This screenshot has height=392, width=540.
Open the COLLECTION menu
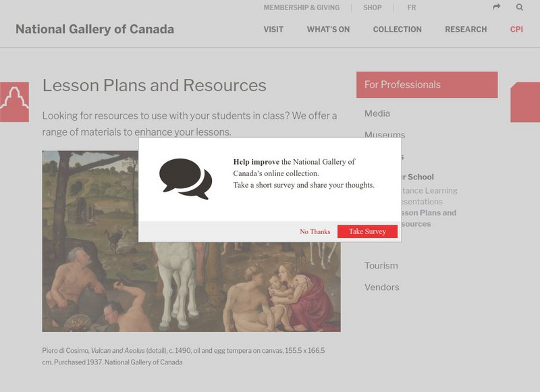[397, 30]
